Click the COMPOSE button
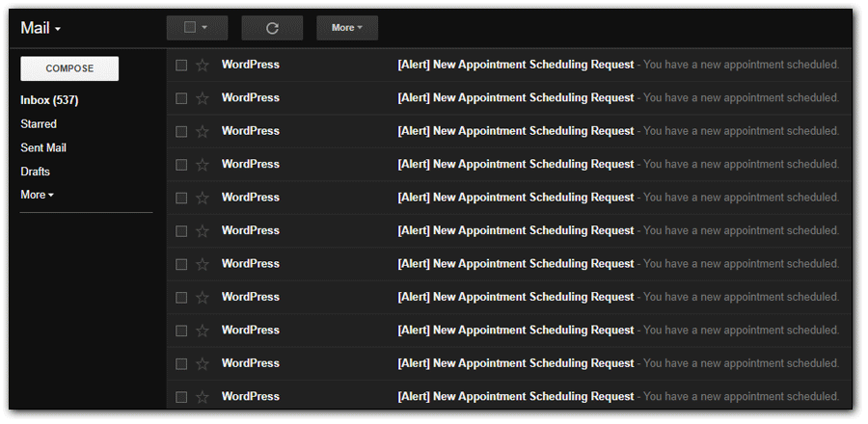 point(69,68)
